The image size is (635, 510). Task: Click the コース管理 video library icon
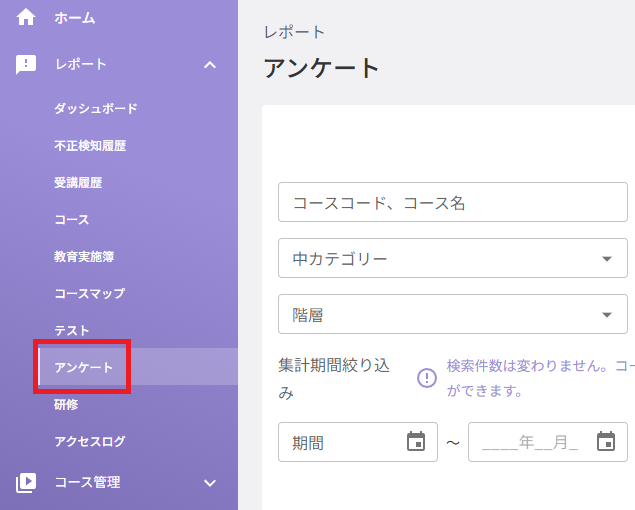(x=26, y=482)
